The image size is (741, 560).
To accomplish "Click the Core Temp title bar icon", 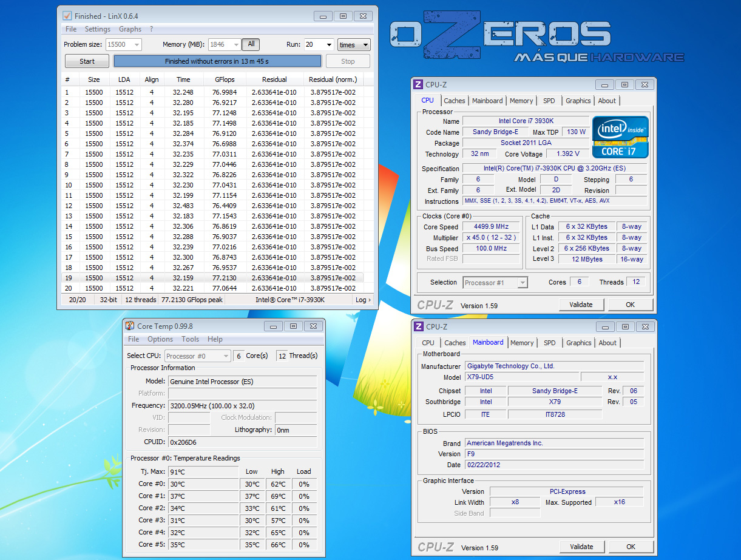I will tap(130, 326).
